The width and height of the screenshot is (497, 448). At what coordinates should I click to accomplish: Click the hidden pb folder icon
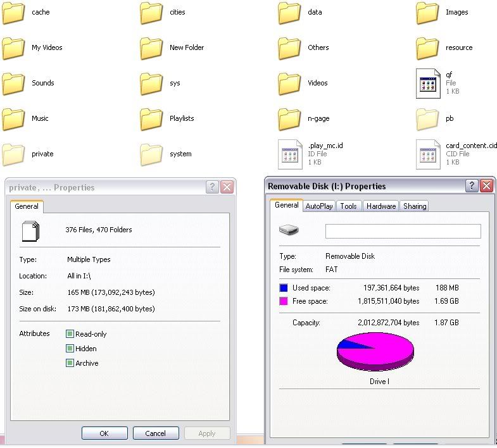(428, 118)
